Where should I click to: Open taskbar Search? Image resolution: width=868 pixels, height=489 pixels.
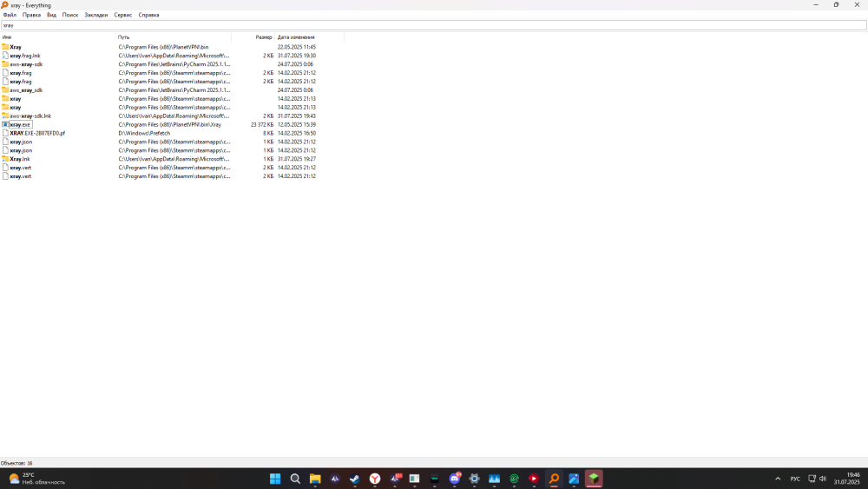[295, 479]
